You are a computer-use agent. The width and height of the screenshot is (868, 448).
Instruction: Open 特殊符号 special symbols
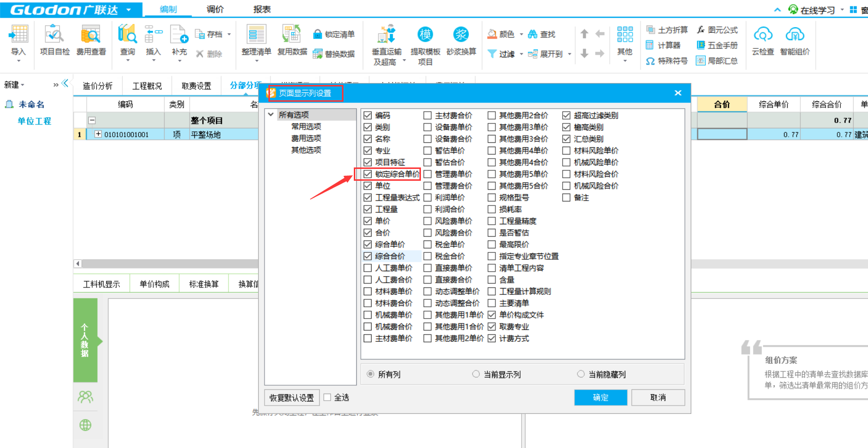click(667, 61)
